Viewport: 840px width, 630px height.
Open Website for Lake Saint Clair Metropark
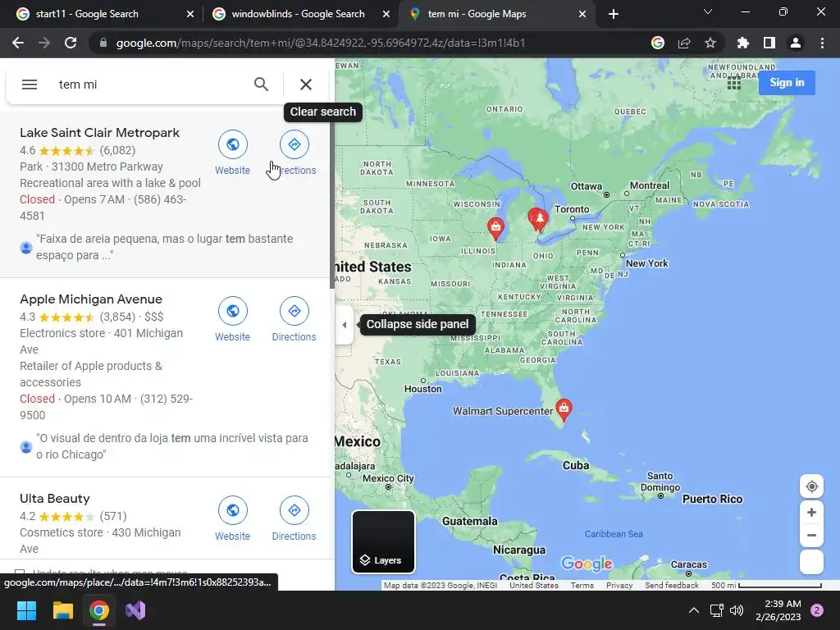pos(232,153)
